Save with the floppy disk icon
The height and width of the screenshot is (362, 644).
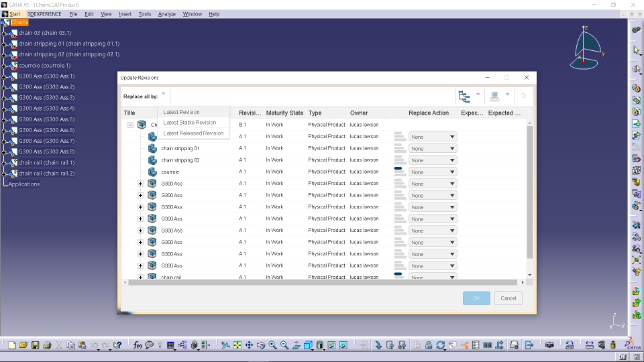pyautogui.click(x=36, y=345)
